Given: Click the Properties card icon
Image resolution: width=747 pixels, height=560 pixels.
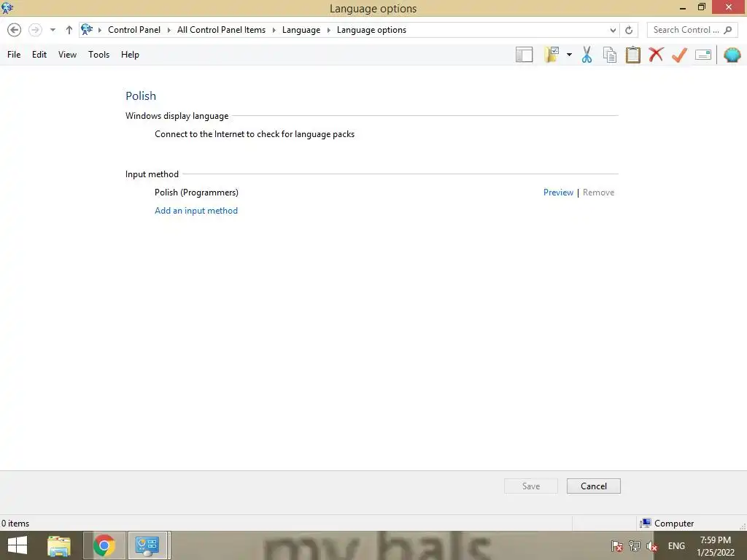Looking at the screenshot, I should 703,55.
